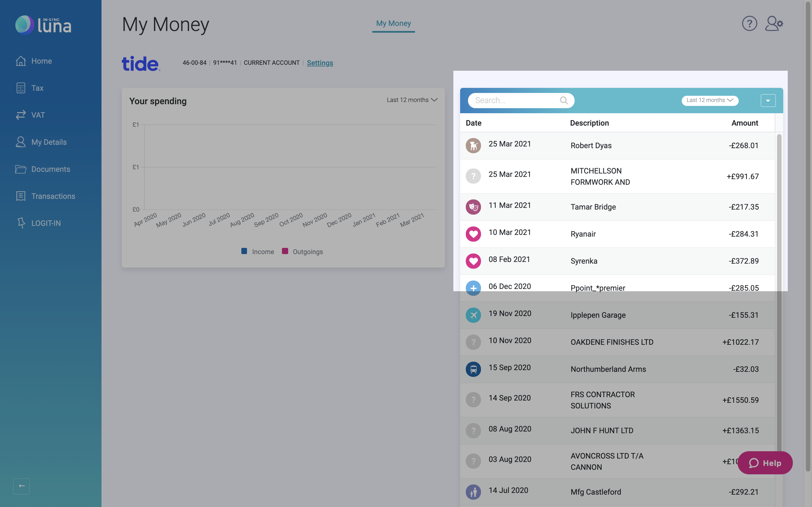This screenshot has height=507, width=812.
Task: Toggle the Income legend in the spending chart
Action: pyautogui.click(x=257, y=251)
